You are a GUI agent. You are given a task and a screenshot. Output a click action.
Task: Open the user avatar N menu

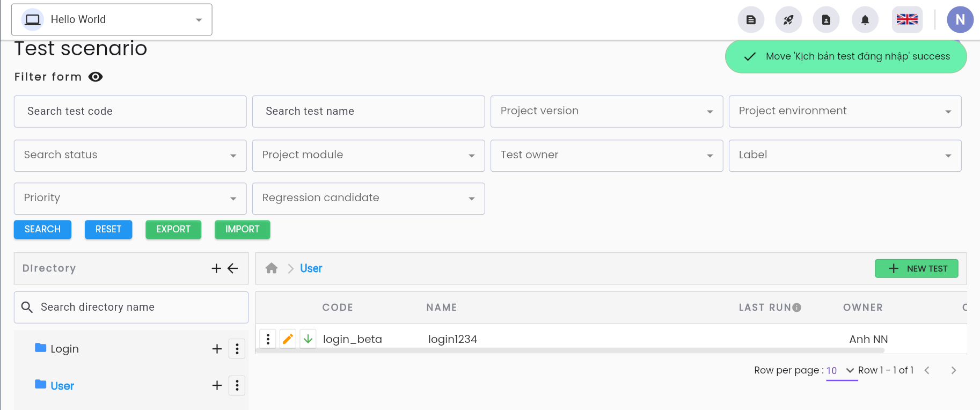(x=960, y=20)
